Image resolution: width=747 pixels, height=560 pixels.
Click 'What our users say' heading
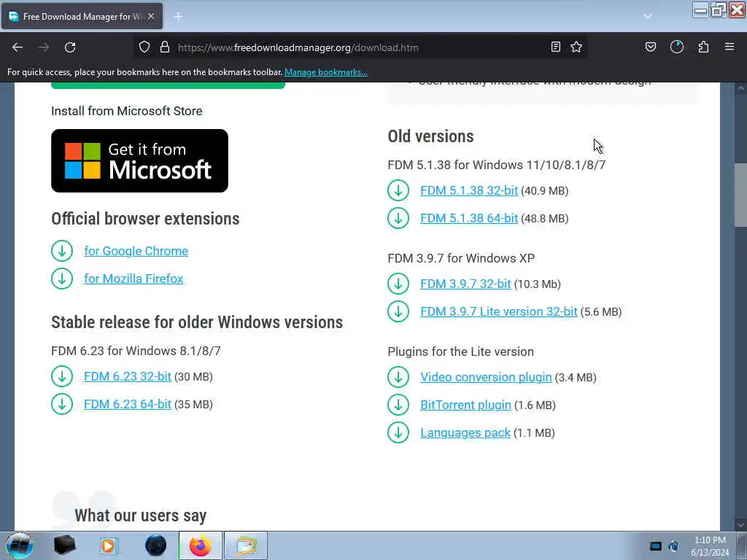tap(141, 516)
